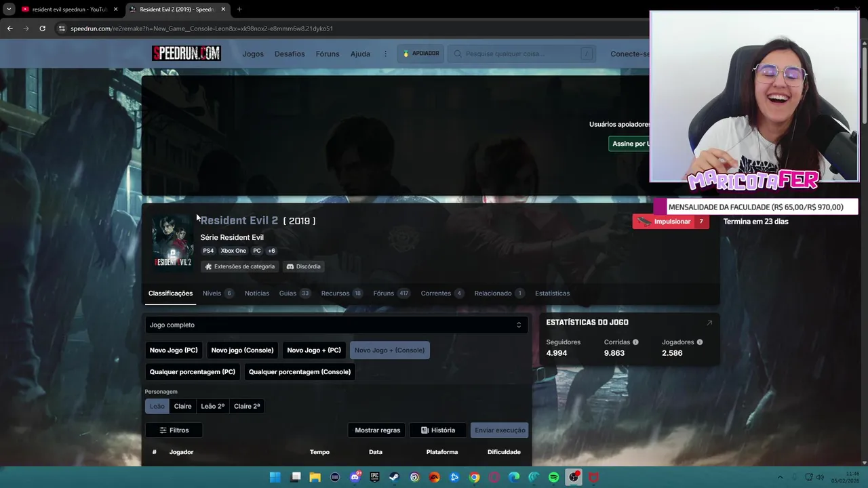
Task: Open the Jogo completo dropdown
Action: pyautogui.click(x=336, y=325)
